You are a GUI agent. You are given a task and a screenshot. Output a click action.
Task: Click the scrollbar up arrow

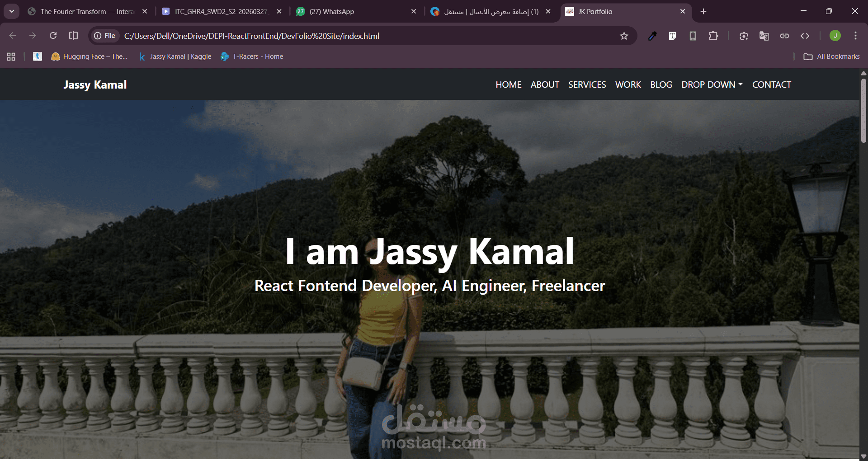pyautogui.click(x=863, y=73)
